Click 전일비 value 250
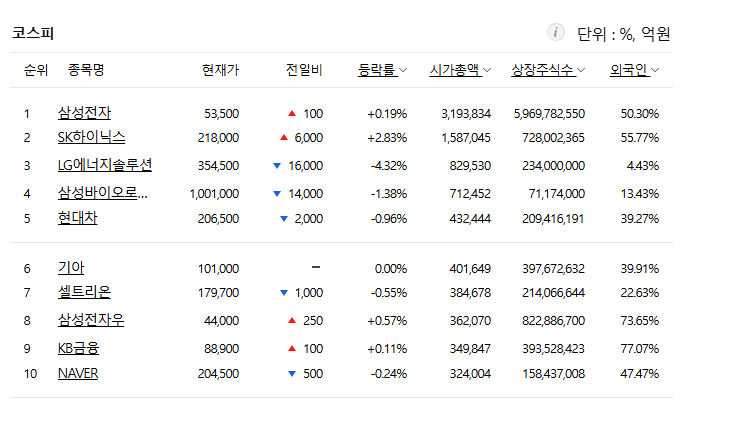 click(x=313, y=321)
